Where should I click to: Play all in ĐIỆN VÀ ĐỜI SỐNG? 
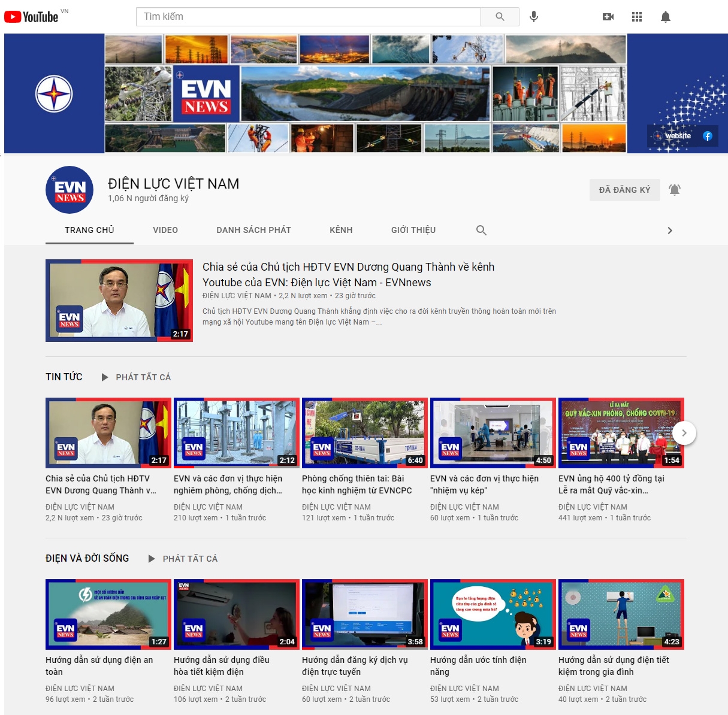(x=183, y=559)
